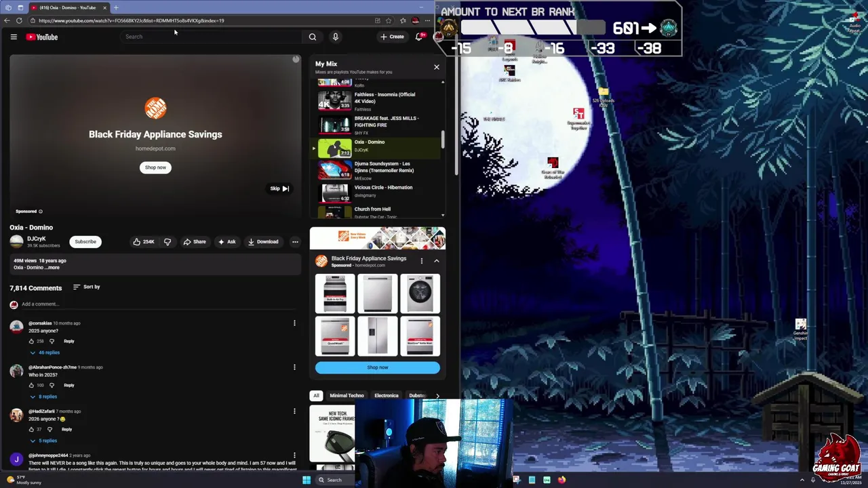868x488 pixels.
Task: Like the video (254K)
Action: coord(143,241)
